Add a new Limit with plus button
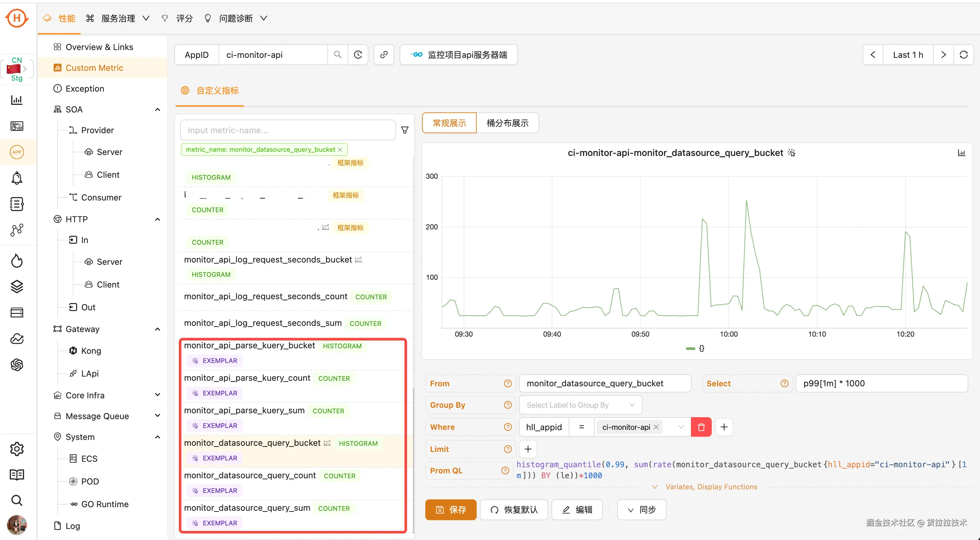The height and width of the screenshot is (540, 980). click(x=528, y=449)
